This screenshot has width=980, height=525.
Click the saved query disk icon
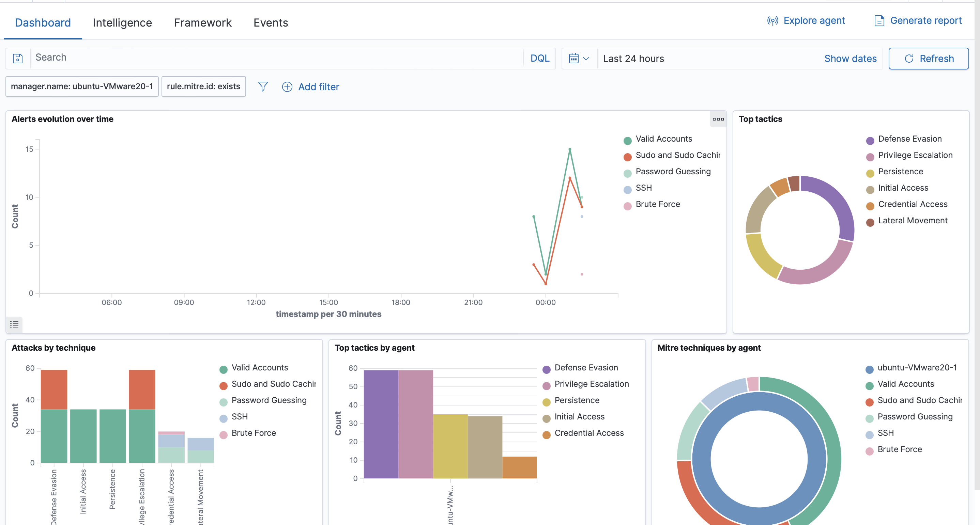[x=17, y=58]
